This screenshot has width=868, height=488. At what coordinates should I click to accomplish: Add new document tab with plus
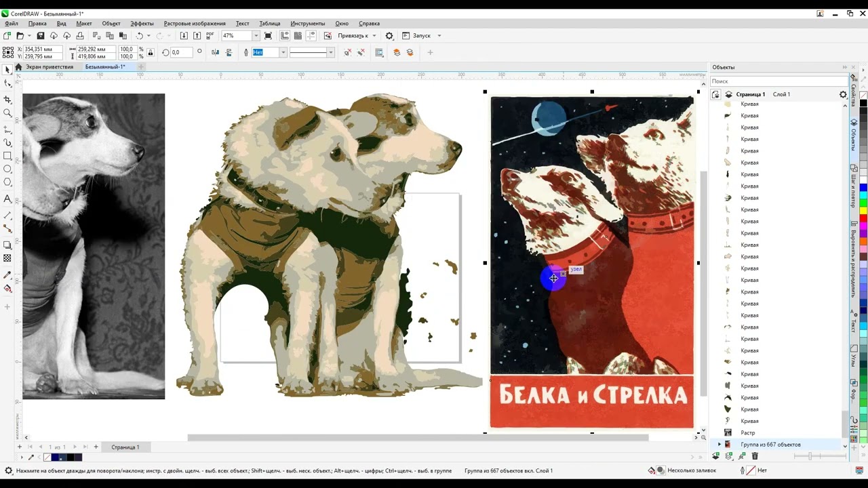pyautogui.click(x=141, y=67)
